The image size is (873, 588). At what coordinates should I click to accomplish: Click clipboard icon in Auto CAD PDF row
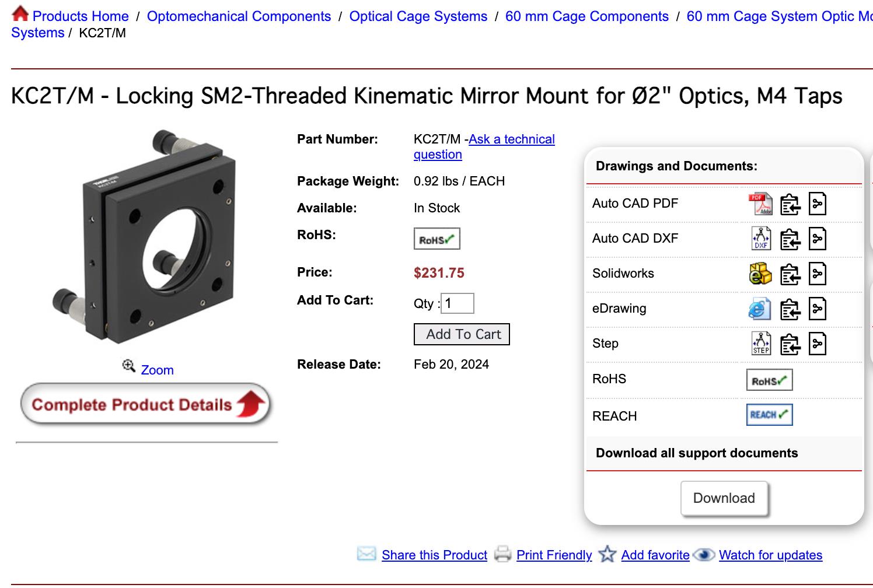click(x=790, y=204)
